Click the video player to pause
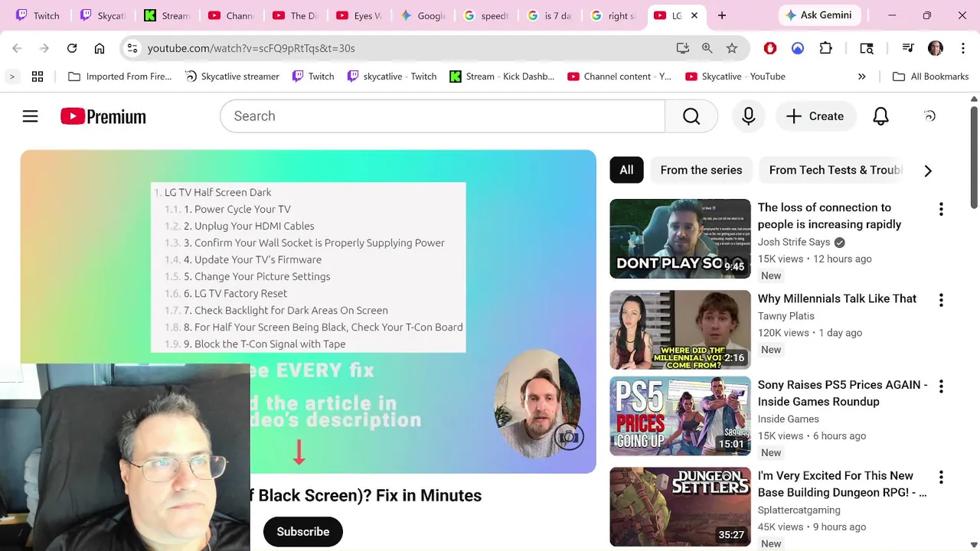 point(308,311)
